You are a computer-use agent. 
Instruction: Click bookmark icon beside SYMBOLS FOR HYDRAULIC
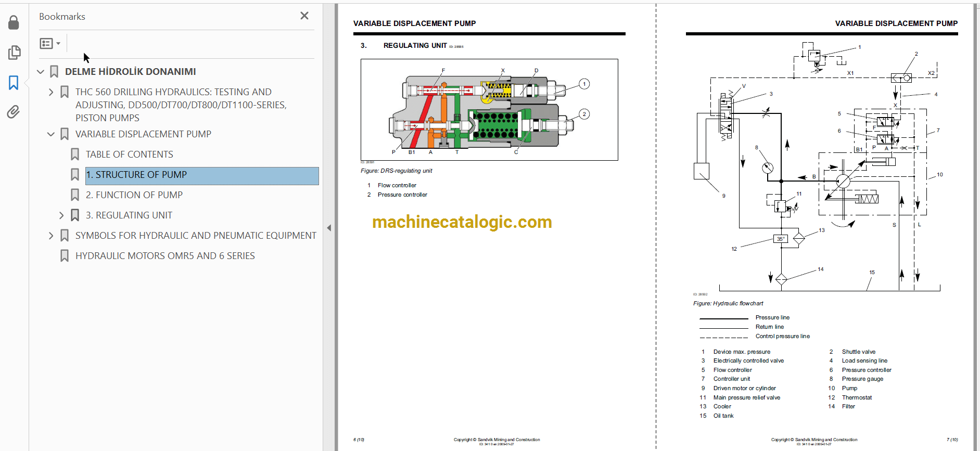(x=65, y=236)
